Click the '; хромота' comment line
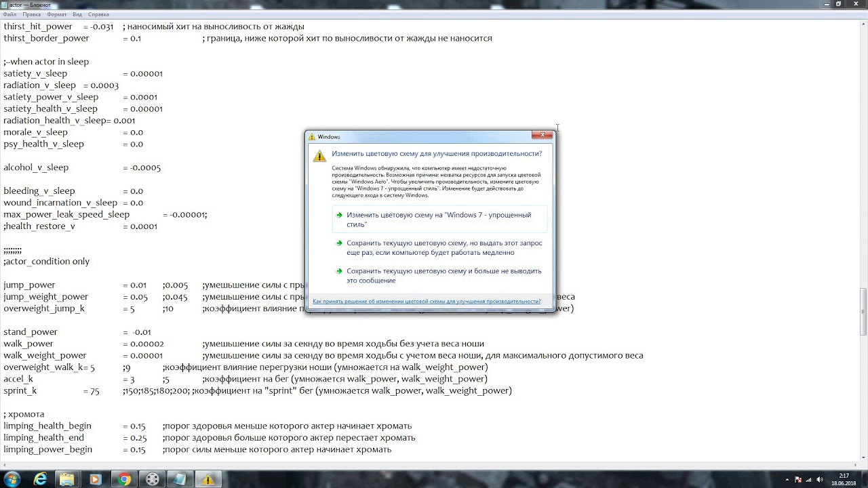This screenshot has height=488, width=868. click(24, 414)
